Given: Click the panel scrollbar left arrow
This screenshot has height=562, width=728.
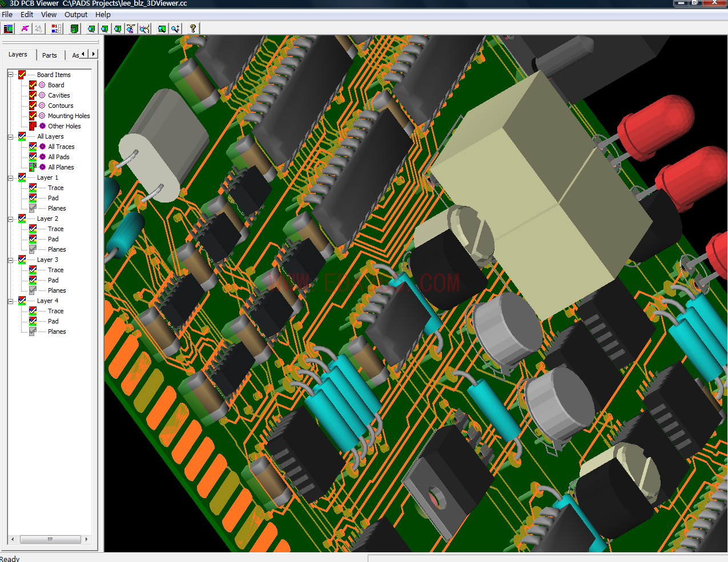Looking at the screenshot, I should (x=13, y=539).
